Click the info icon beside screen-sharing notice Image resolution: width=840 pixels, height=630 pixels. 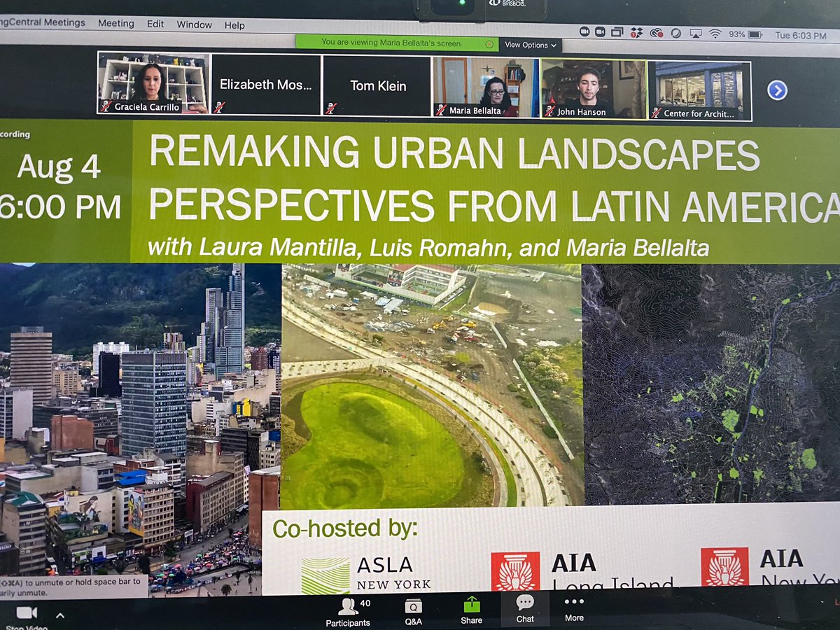489,44
